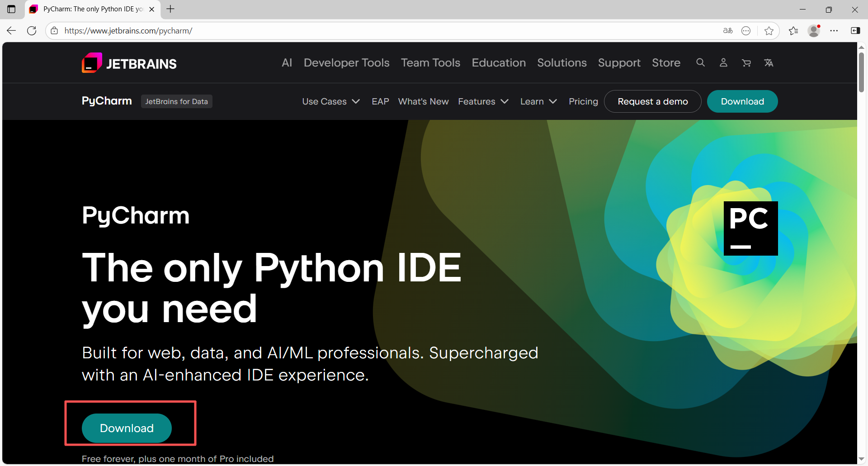Screen dimensions: 868x466
Task: Open the Solutions menu
Action: (x=562, y=62)
